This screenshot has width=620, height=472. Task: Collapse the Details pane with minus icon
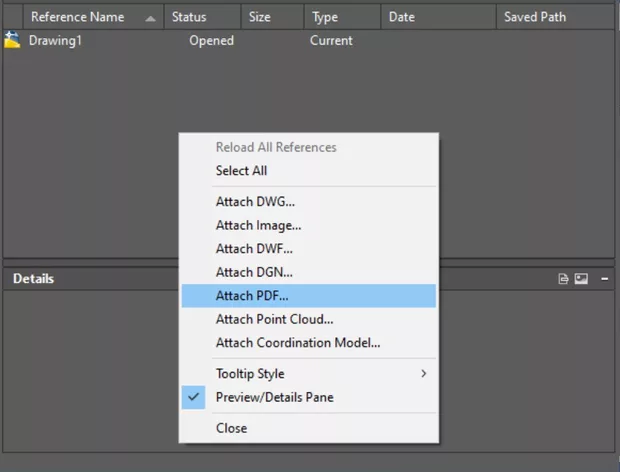[605, 279]
